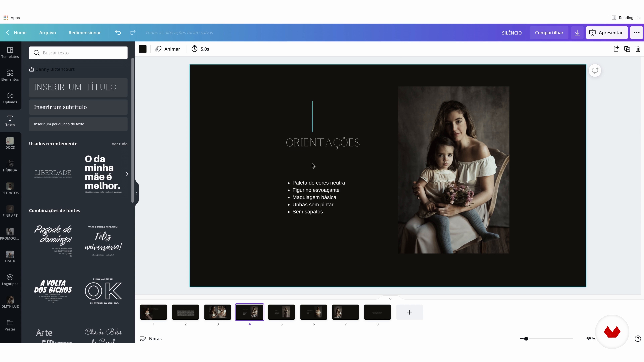Choose the TUDO VAI FICAR OK font combination

click(x=103, y=291)
